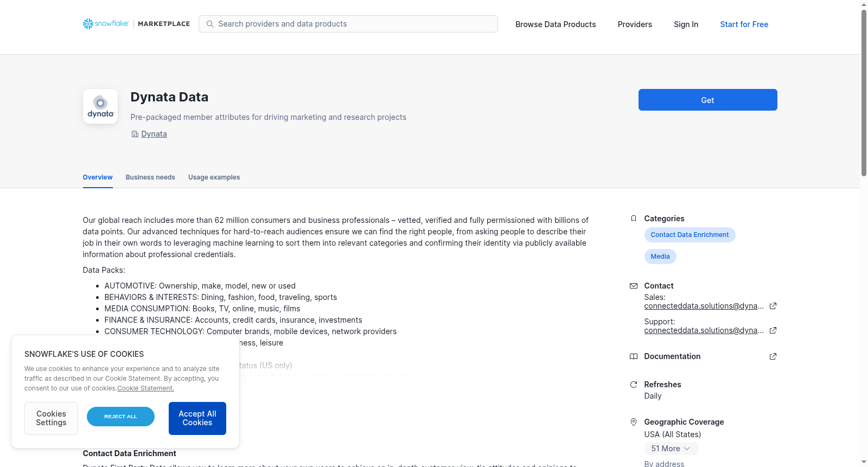Viewport: 868px width, 467px height.
Task: Click the Categories bookmark icon
Action: (x=634, y=219)
